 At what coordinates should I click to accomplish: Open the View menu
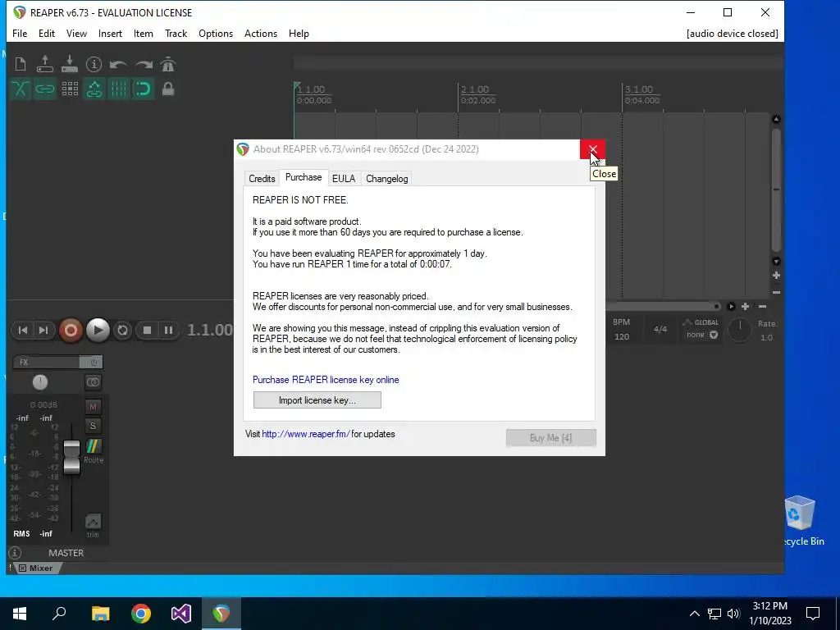coord(76,33)
